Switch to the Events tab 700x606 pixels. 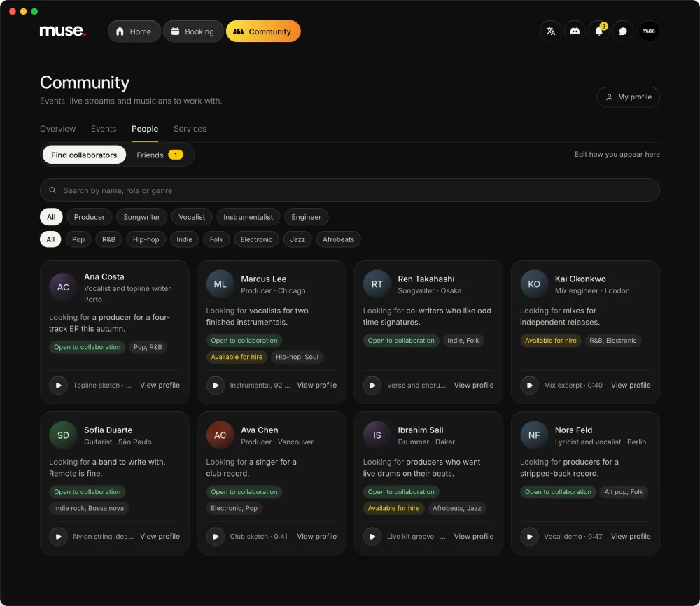[x=104, y=129]
